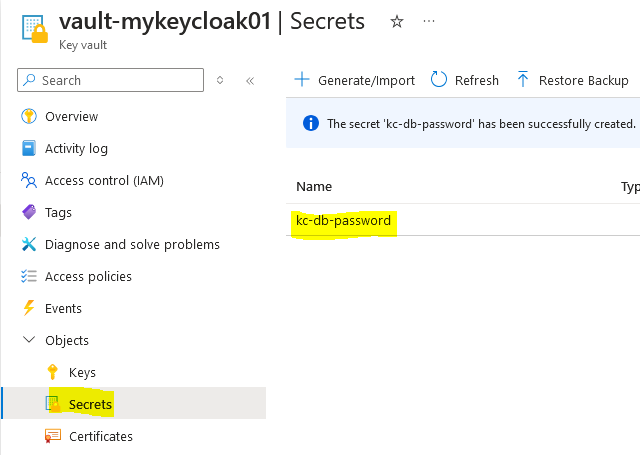Click the Access control (IAM) people icon
640x455 pixels.
click(x=28, y=180)
